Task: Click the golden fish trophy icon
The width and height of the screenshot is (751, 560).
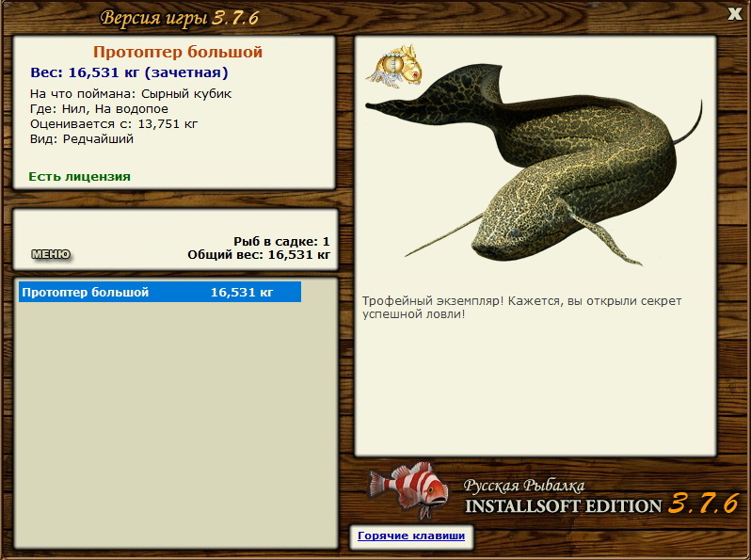Action: (x=395, y=67)
